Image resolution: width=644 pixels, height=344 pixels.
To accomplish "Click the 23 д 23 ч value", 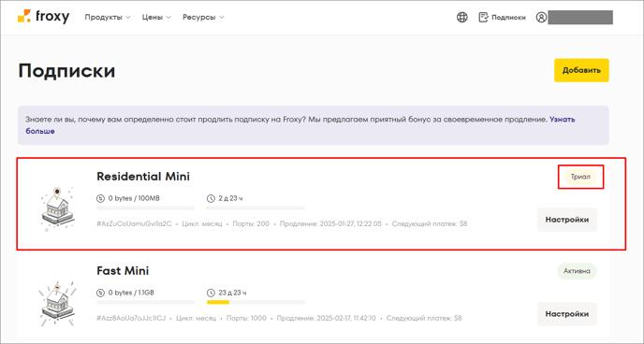I will (x=232, y=293).
